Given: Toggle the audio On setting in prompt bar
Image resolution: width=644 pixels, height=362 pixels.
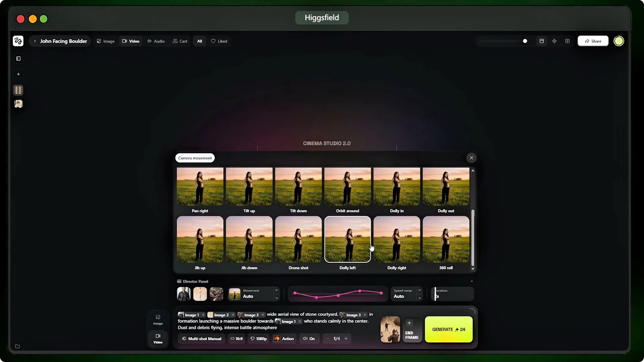Looking at the screenshot, I should 309,339.
